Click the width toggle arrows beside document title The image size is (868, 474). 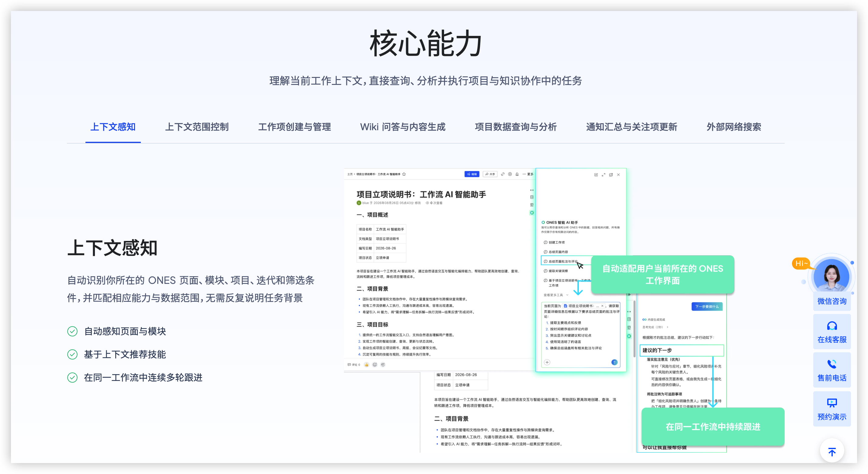[532, 190]
